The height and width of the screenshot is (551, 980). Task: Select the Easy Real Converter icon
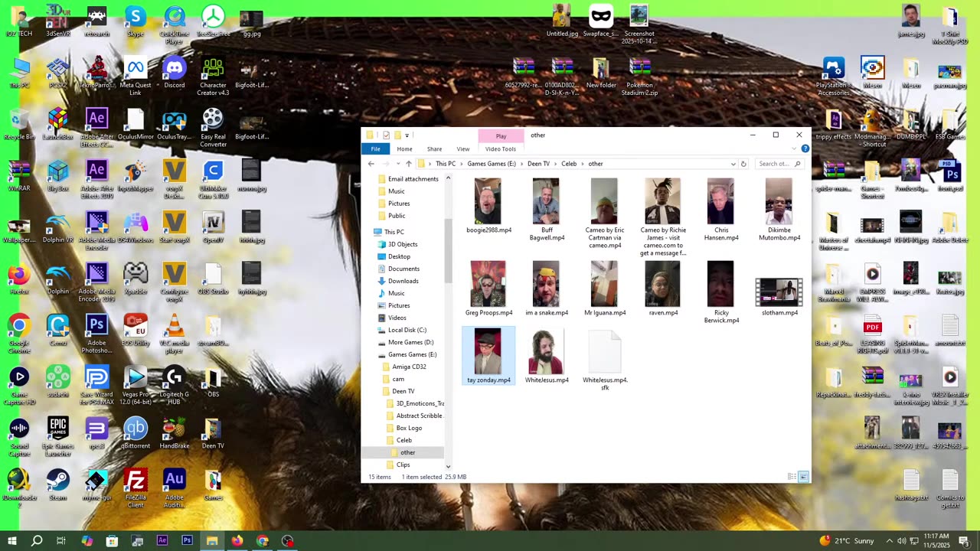pos(213,128)
